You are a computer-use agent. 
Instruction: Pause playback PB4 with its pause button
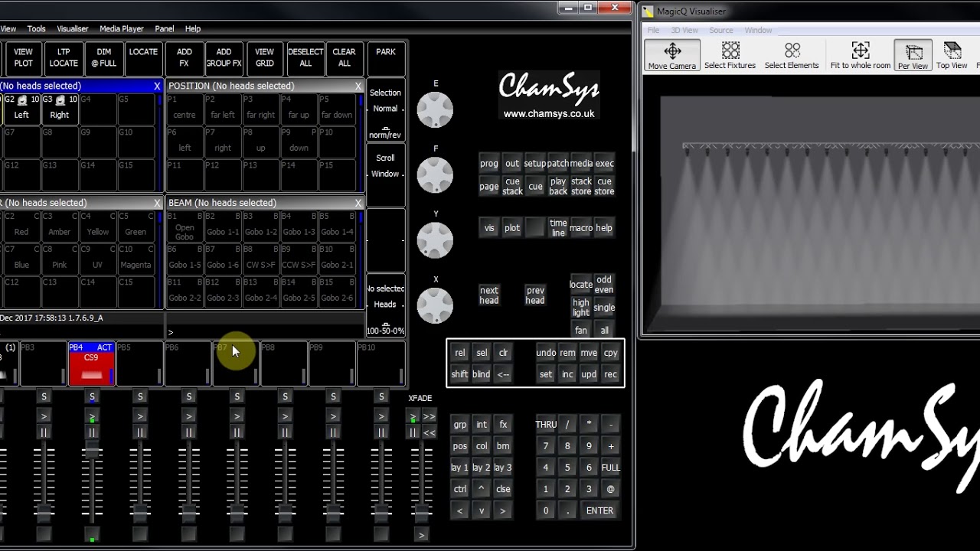pos(92,432)
